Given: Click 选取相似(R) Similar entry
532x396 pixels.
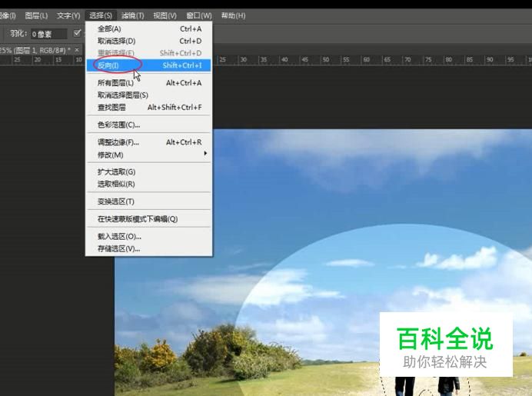Looking at the screenshot, I should coord(116,184).
